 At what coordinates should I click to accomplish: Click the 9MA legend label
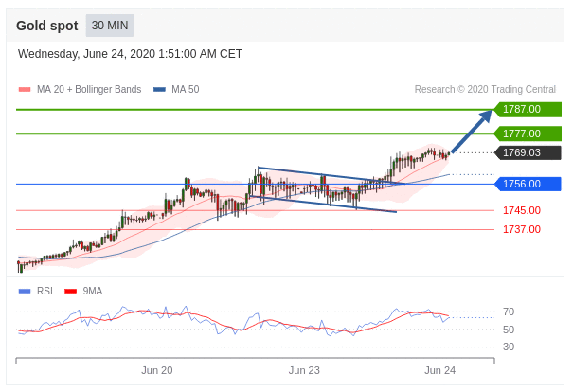pyautogui.click(x=93, y=292)
